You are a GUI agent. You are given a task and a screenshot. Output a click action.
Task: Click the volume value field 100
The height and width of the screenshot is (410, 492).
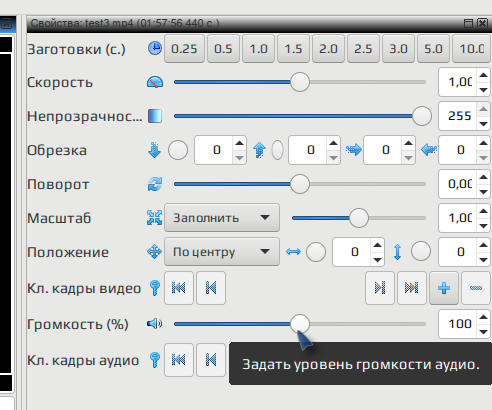[458, 324]
